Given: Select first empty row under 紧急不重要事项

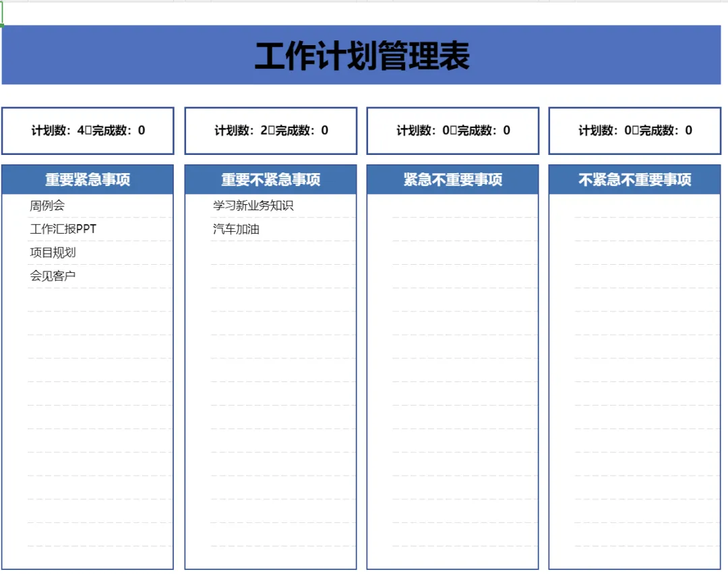Looking at the screenshot, I should tap(464, 205).
